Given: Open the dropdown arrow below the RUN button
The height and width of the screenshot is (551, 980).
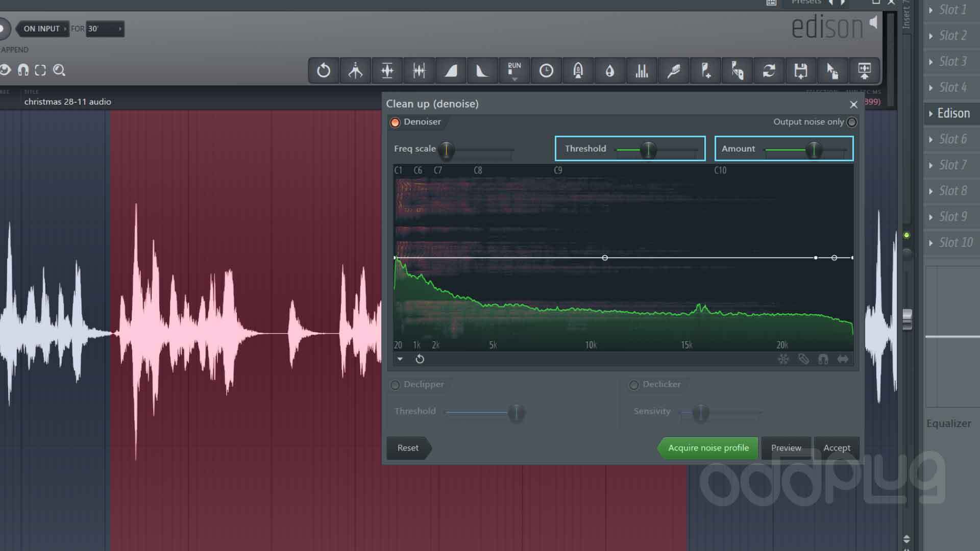Looking at the screenshot, I should 514,79.
